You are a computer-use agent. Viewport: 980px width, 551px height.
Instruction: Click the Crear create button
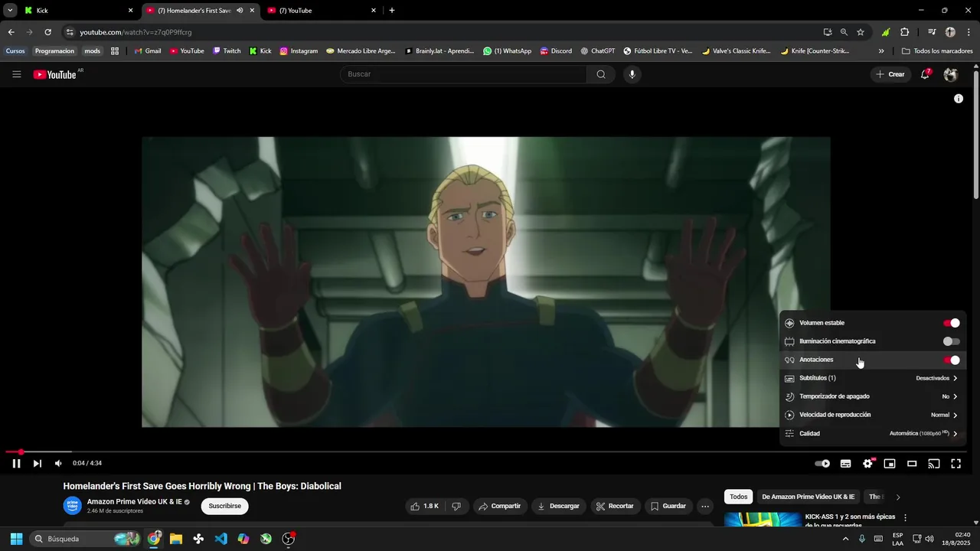click(x=890, y=74)
